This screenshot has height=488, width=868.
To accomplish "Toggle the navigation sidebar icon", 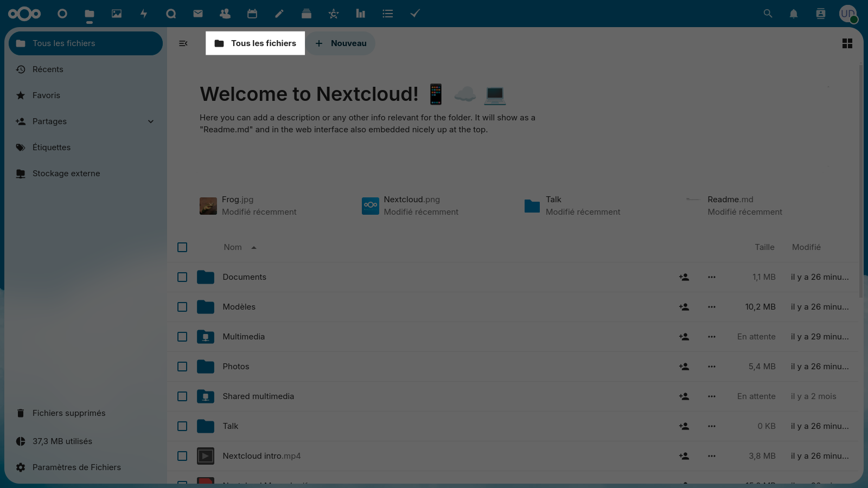I will (x=183, y=43).
